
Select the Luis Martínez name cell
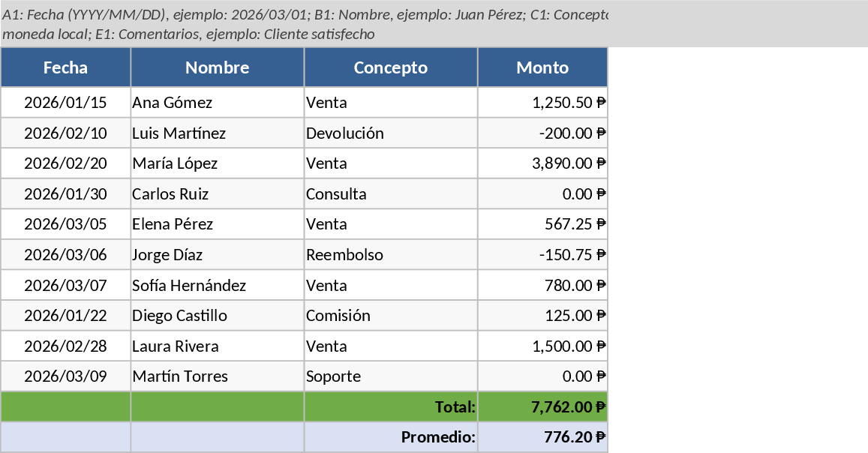click(x=217, y=133)
